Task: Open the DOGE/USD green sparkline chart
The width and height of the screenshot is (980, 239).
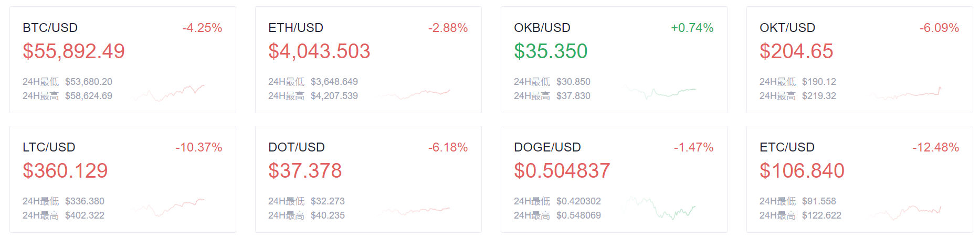Action: point(659,208)
